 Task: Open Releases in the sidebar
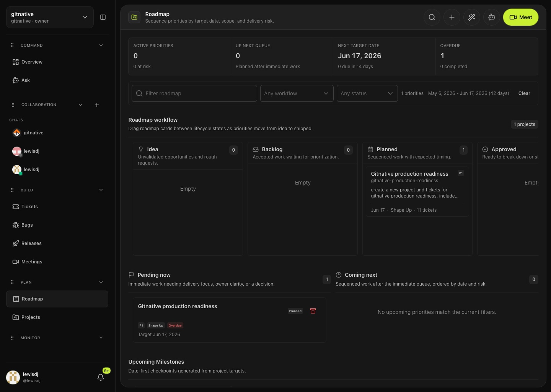57,243
